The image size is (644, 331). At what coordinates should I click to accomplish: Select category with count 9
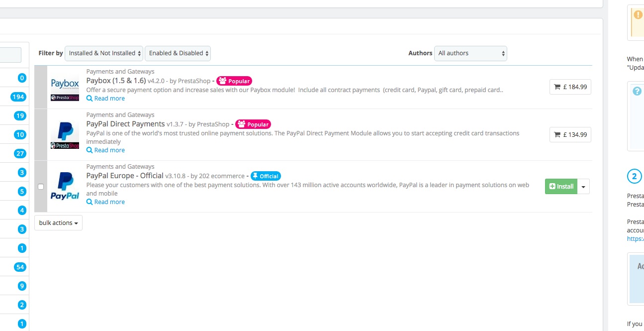(22, 286)
